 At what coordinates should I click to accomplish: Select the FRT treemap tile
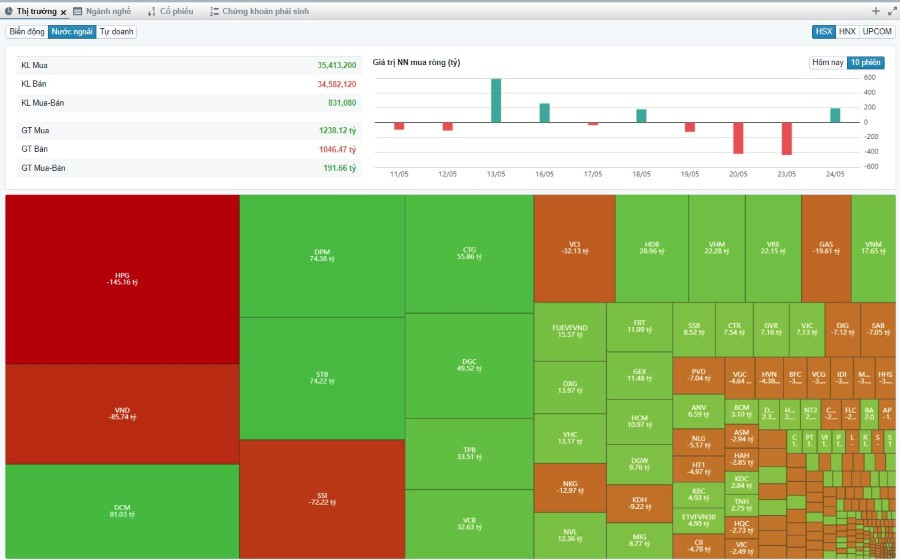(x=639, y=326)
